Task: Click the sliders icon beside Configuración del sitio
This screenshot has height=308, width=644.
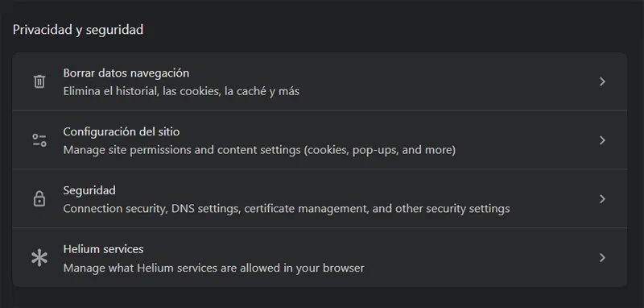Action: [x=39, y=140]
